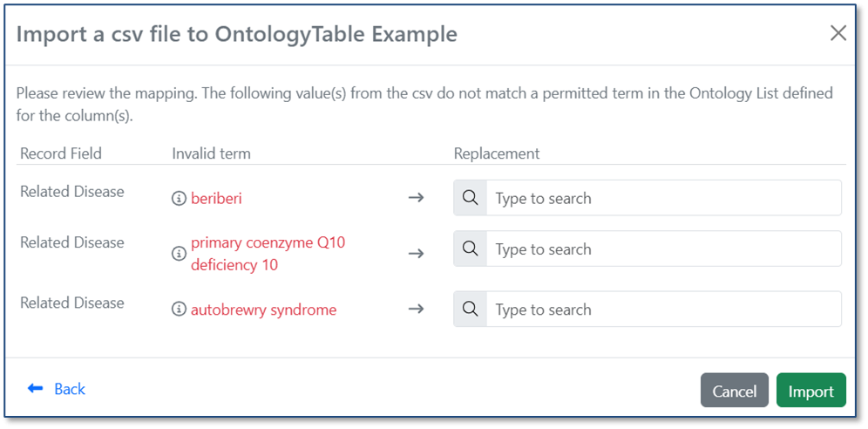Screen dimensions: 868x429
Task: Click the invalid term autobrewry syndrome
Action: 263,310
